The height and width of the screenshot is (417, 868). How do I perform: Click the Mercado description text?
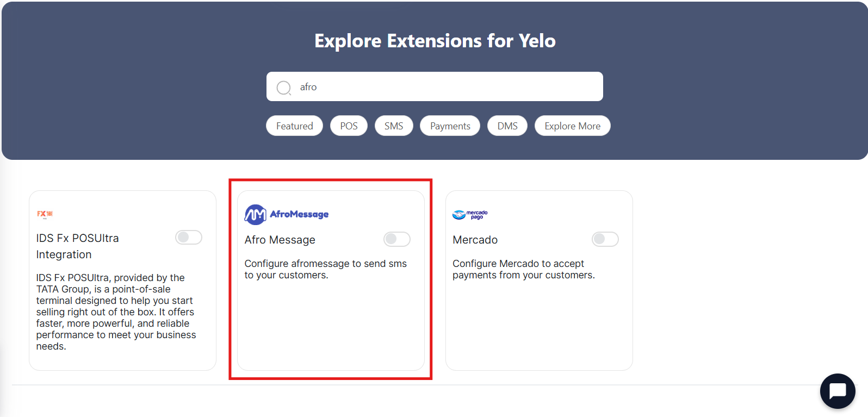tap(524, 270)
